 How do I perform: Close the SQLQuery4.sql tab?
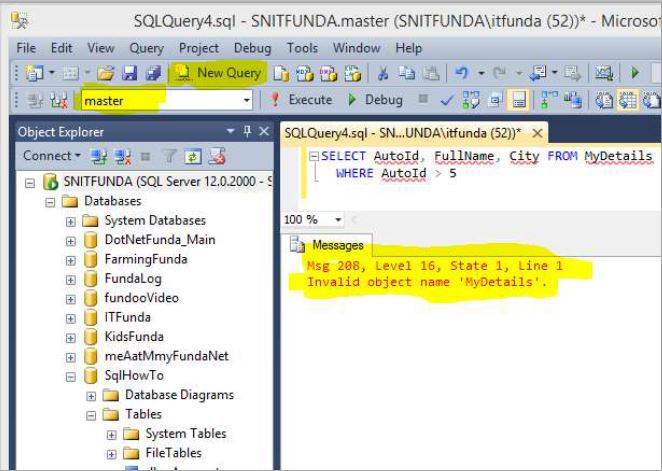click(x=537, y=133)
